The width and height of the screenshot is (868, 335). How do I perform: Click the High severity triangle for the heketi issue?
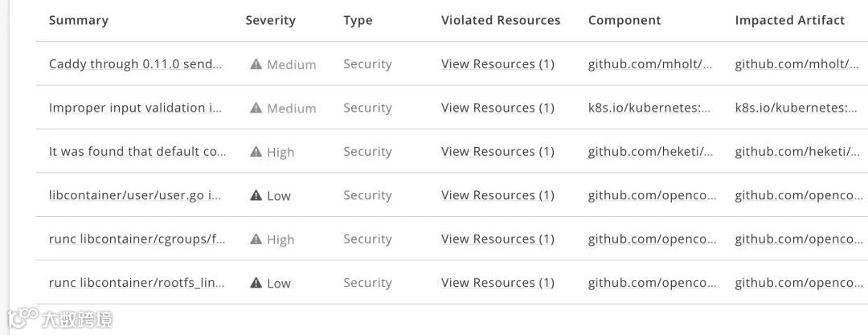click(x=256, y=152)
